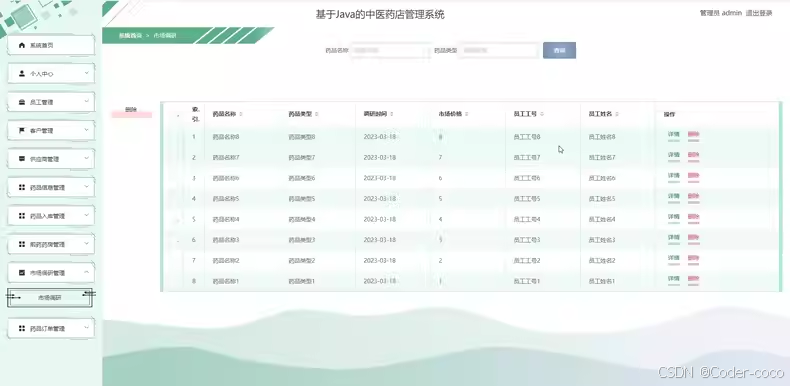This screenshot has width=790, height=386.
Task: Expand the 员工管理 menu chevron
Action: click(86, 101)
